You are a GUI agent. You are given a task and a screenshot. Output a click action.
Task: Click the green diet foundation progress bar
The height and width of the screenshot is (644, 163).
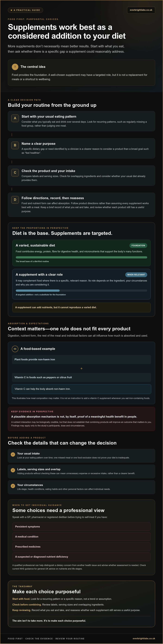[x=81, y=257]
